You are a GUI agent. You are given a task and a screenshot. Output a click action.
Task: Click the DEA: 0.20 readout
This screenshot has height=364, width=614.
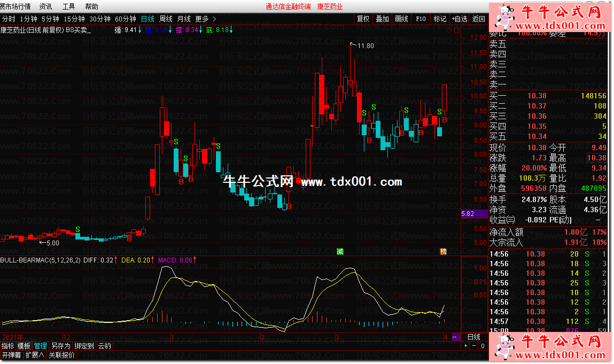[x=137, y=260]
